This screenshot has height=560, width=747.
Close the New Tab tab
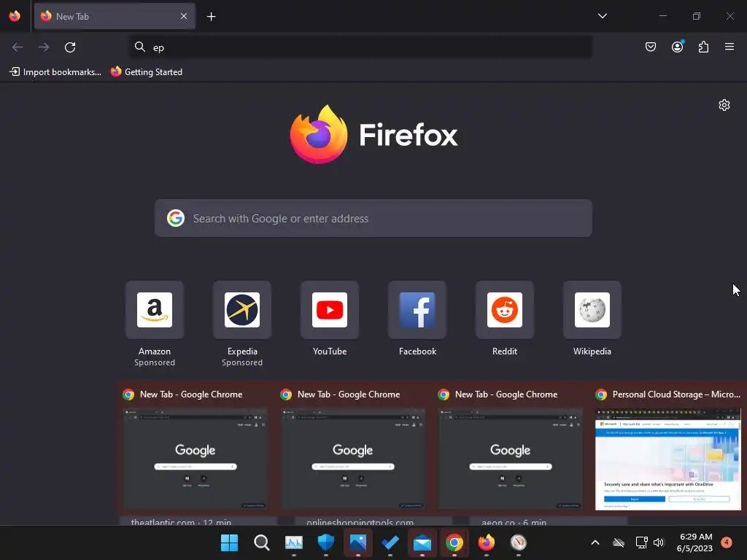184,16
